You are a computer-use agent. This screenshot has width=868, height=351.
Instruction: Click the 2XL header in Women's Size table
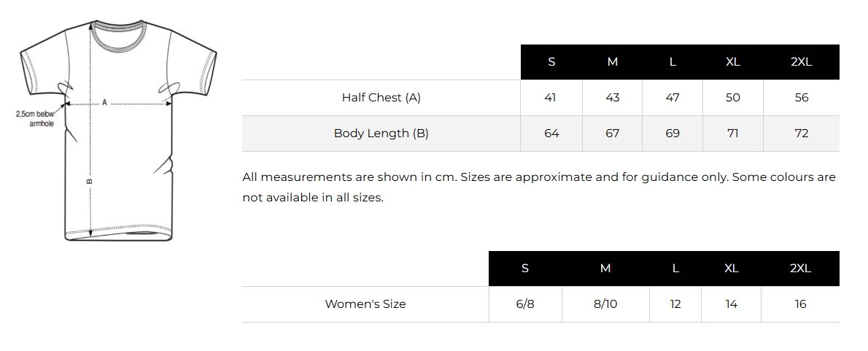(800, 269)
